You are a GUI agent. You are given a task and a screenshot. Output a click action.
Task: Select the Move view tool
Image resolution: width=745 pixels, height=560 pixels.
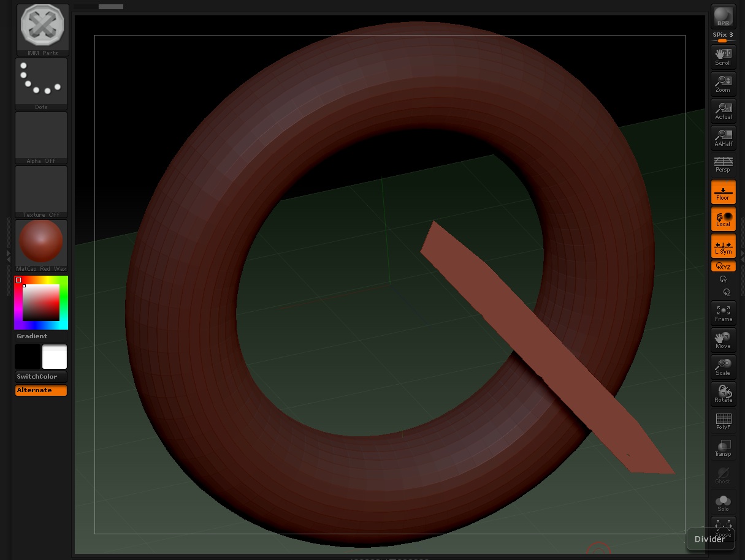click(724, 339)
